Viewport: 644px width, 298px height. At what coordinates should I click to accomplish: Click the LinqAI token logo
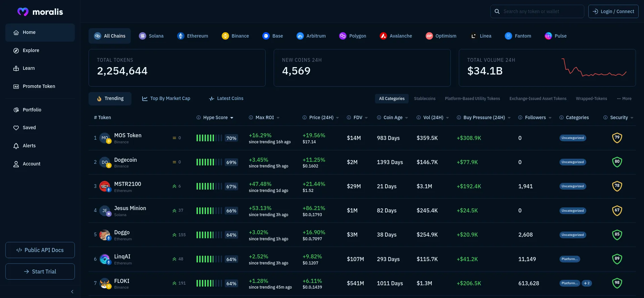click(105, 259)
